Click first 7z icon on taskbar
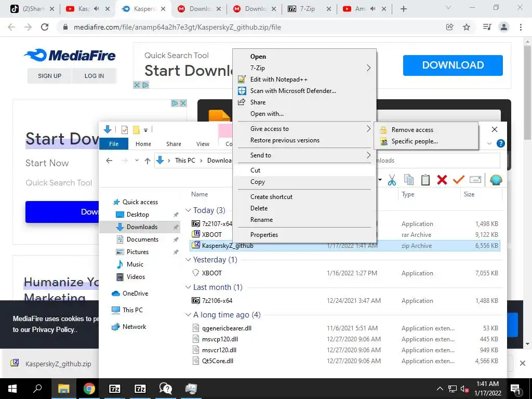The image size is (532, 399). pos(114,389)
